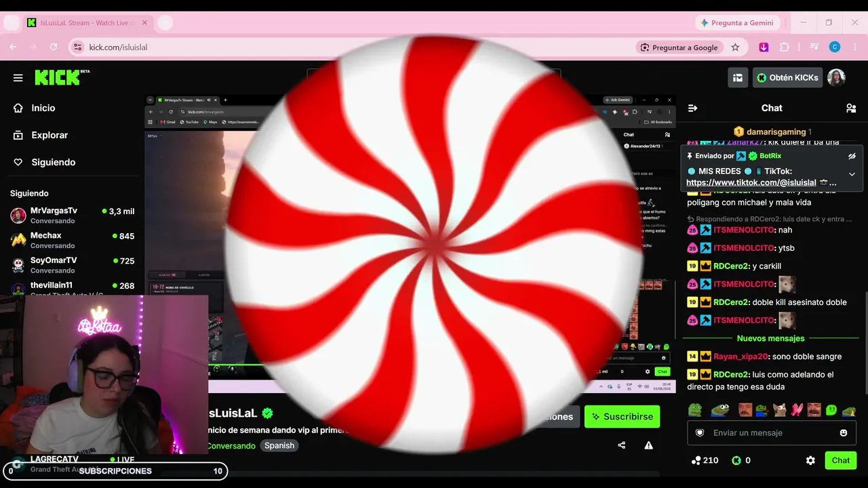The height and width of the screenshot is (488, 868).
Task: Select the pink emote in quick emotes
Action: [797, 410]
